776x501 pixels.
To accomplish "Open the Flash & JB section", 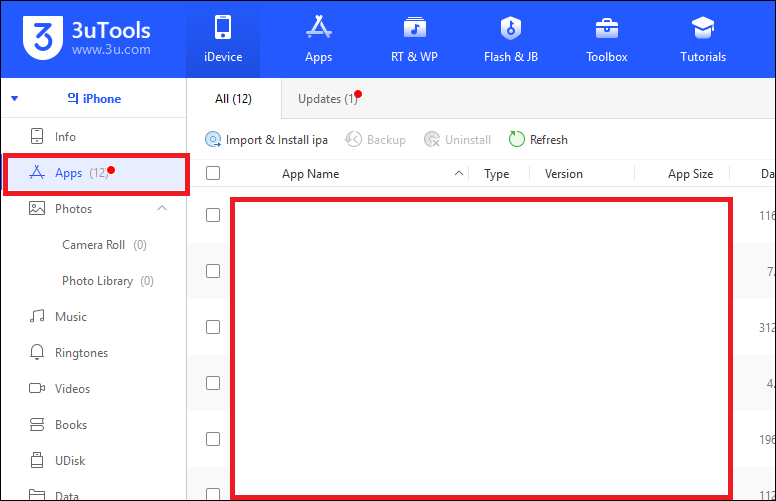I will [511, 40].
